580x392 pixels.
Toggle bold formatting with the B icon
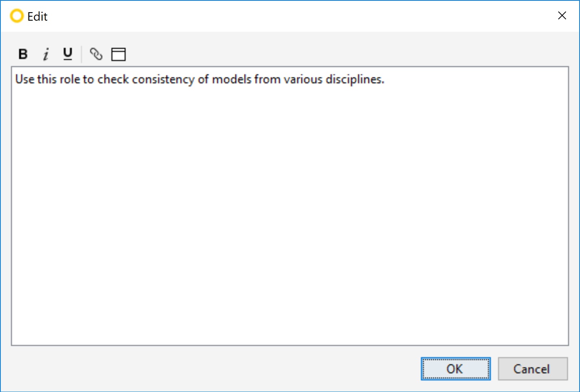(23, 54)
